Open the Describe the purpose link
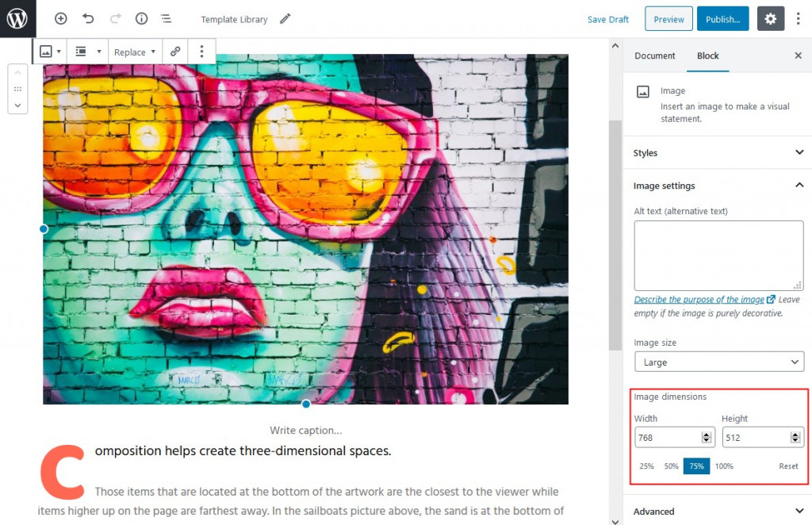The height and width of the screenshot is (525, 812). click(x=699, y=299)
